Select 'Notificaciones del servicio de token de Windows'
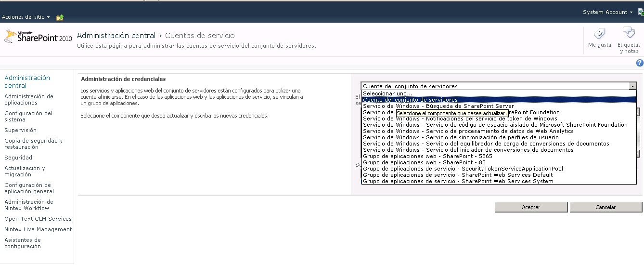Image resolution: width=644 pixels, height=265 pixels. pyautogui.click(x=499, y=119)
